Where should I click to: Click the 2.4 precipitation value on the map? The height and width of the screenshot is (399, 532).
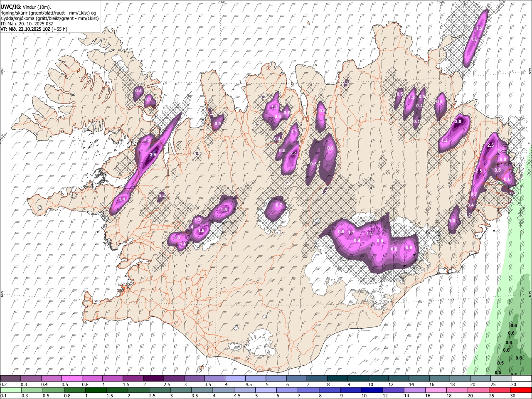(x=293, y=154)
